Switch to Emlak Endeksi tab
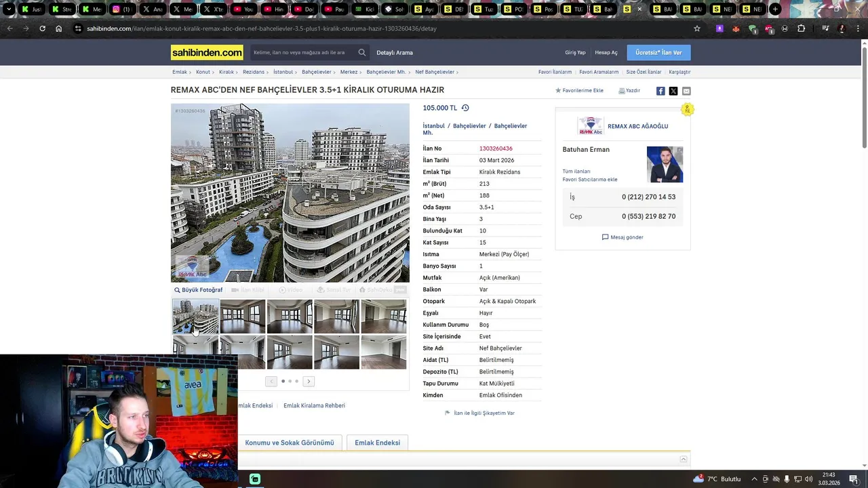The width and height of the screenshot is (868, 488). (x=377, y=443)
